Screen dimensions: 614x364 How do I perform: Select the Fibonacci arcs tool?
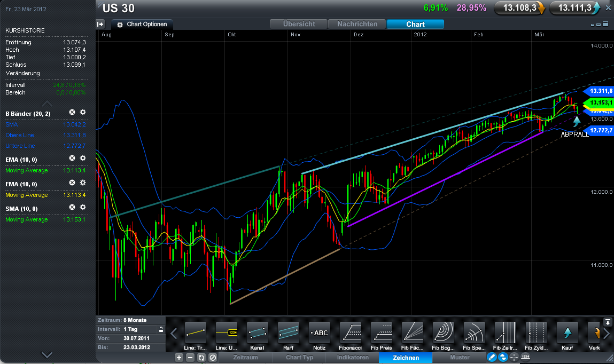444,333
